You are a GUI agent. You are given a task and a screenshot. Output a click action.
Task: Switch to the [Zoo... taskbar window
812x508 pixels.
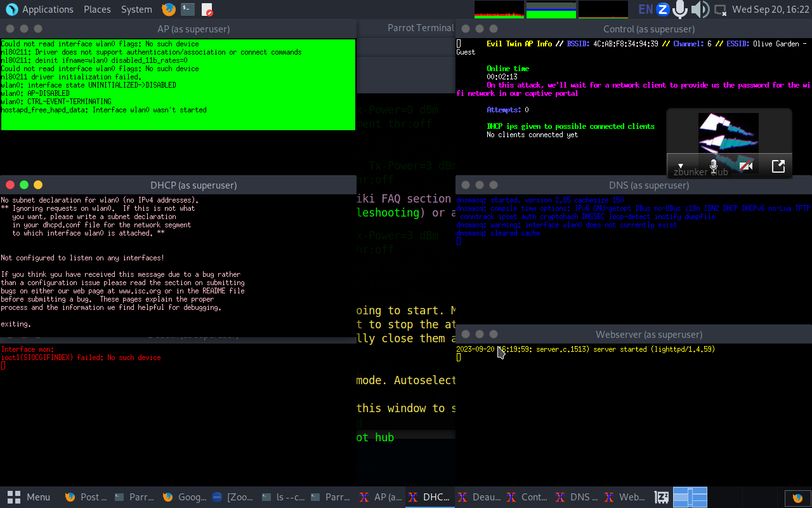(232, 497)
